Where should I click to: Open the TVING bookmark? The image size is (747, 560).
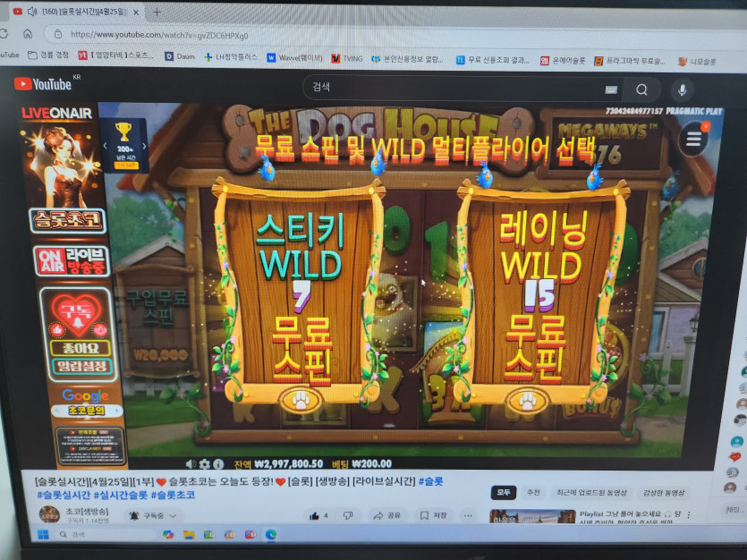347,58
